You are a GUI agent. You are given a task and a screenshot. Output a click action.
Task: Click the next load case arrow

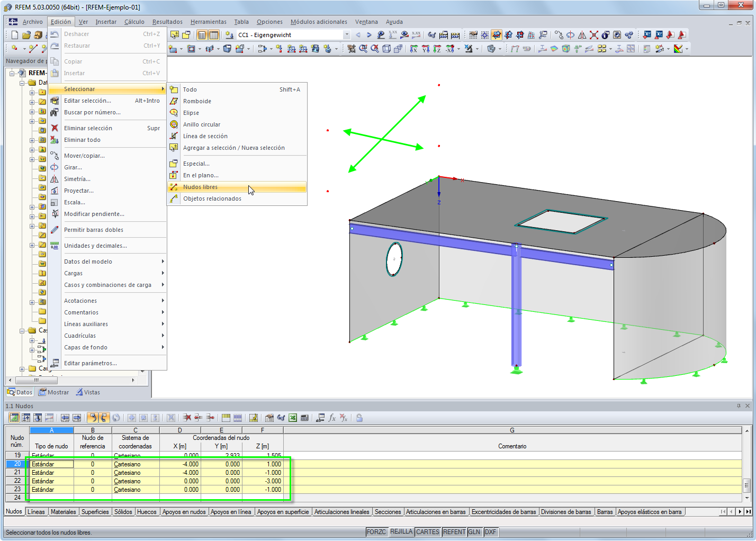point(369,35)
